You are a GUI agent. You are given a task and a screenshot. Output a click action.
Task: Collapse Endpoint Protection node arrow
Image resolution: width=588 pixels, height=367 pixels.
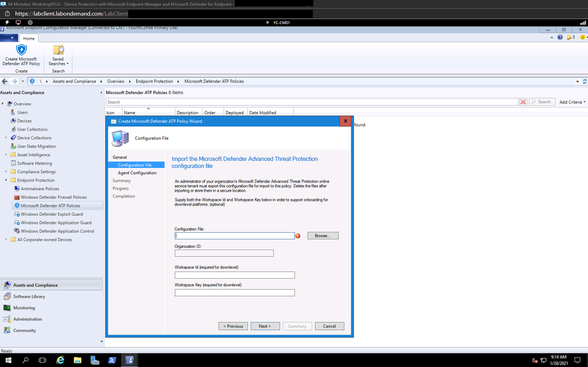[6, 180]
